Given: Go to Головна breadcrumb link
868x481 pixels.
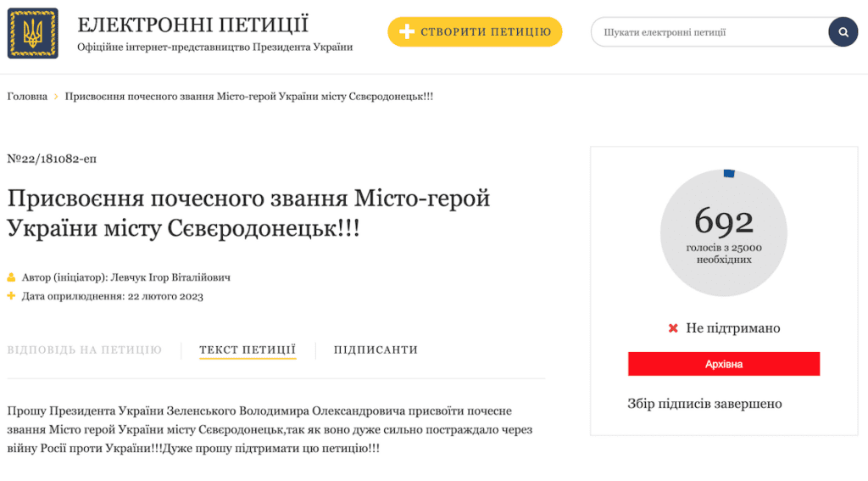Looking at the screenshot, I should click(27, 97).
